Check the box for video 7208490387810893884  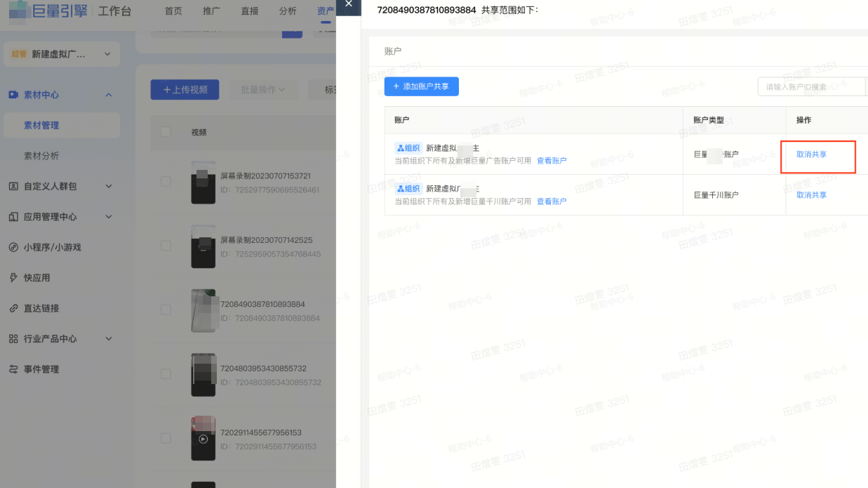click(x=166, y=310)
